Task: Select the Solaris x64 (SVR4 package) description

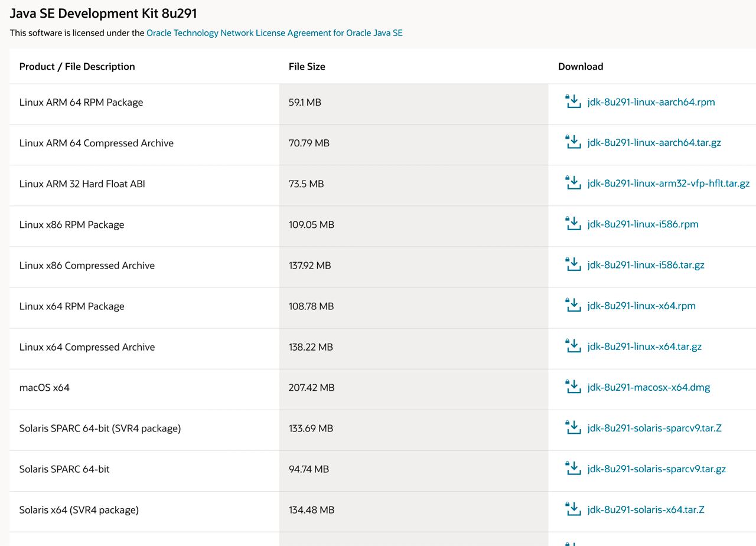Action: tap(79, 509)
